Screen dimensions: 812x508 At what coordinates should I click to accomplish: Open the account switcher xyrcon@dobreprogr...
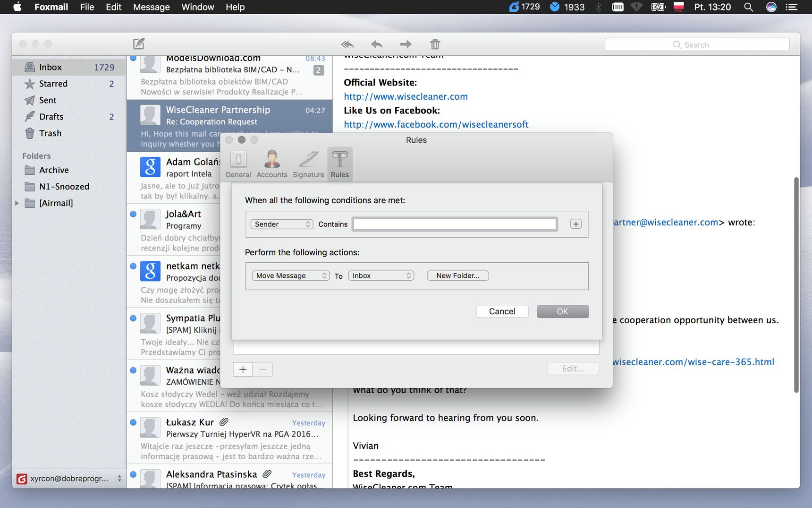[69, 478]
